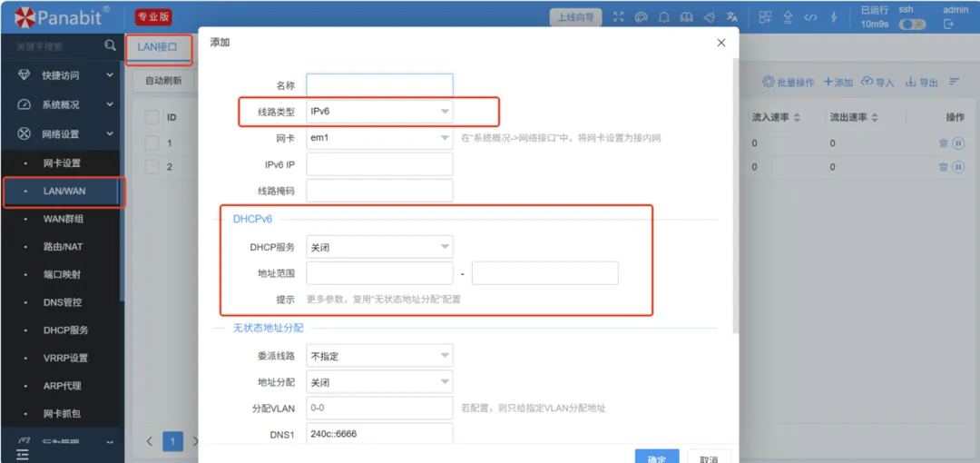The width and height of the screenshot is (980, 463).
Task: Delete row 1 using trash icon
Action: pyautogui.click(x=943, y=143)
